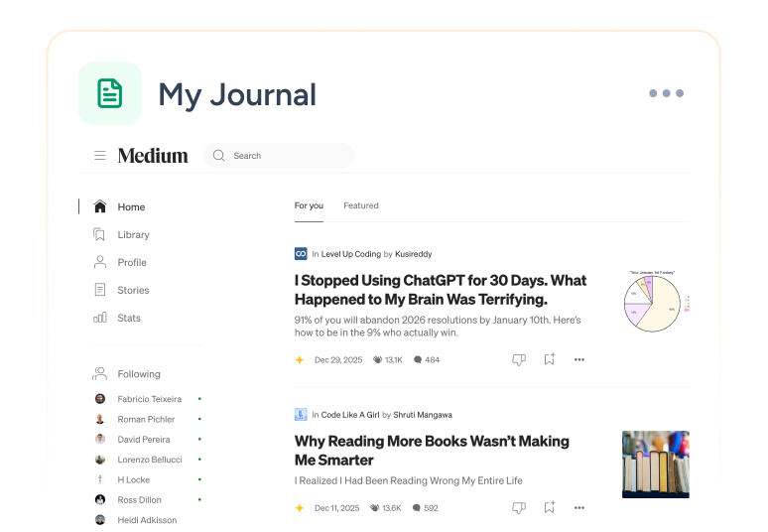
Task: Click the Reading Wrong My Entire Life subtitle
Action: pos(409,480)
